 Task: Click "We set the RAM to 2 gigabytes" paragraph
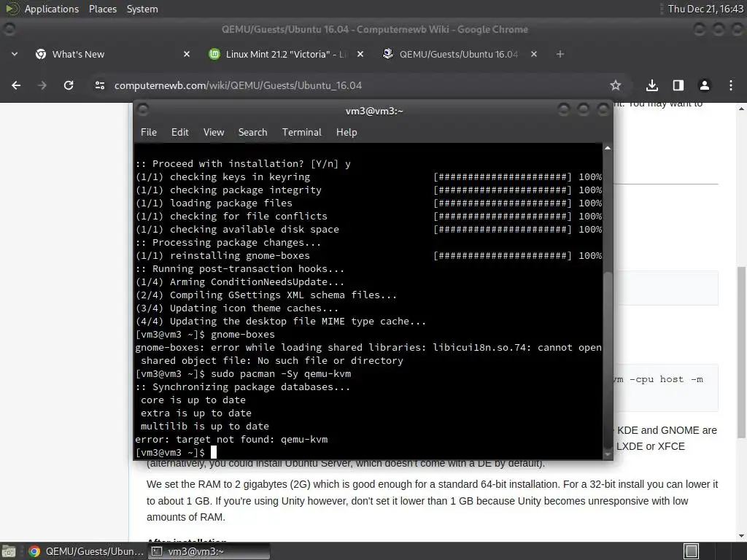click(x=432, y=500)
